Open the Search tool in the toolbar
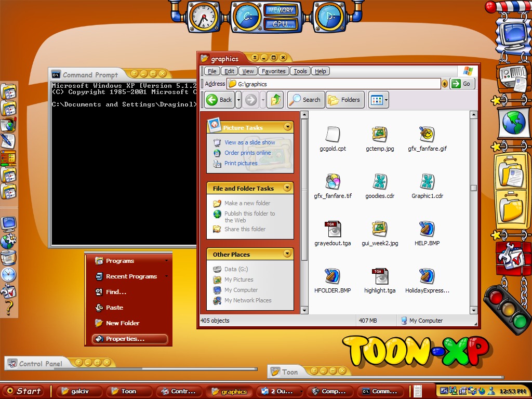Viewport: 532px width, 399px height. [305, 100]
